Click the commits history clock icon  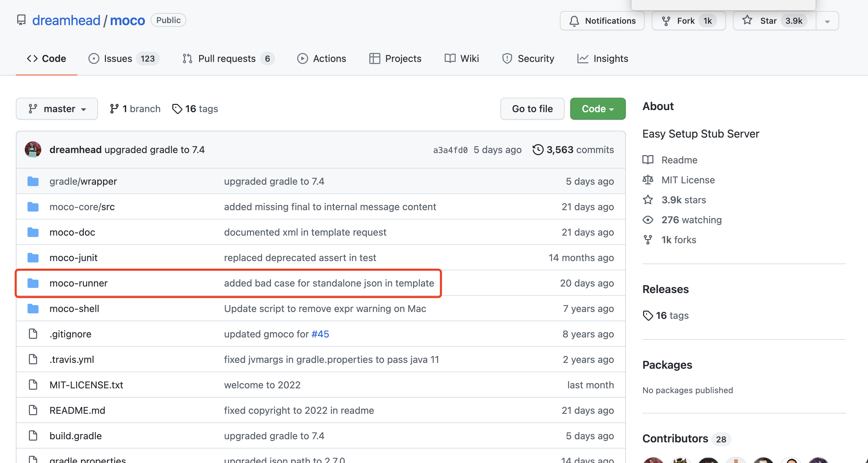(x=538, y=150)
